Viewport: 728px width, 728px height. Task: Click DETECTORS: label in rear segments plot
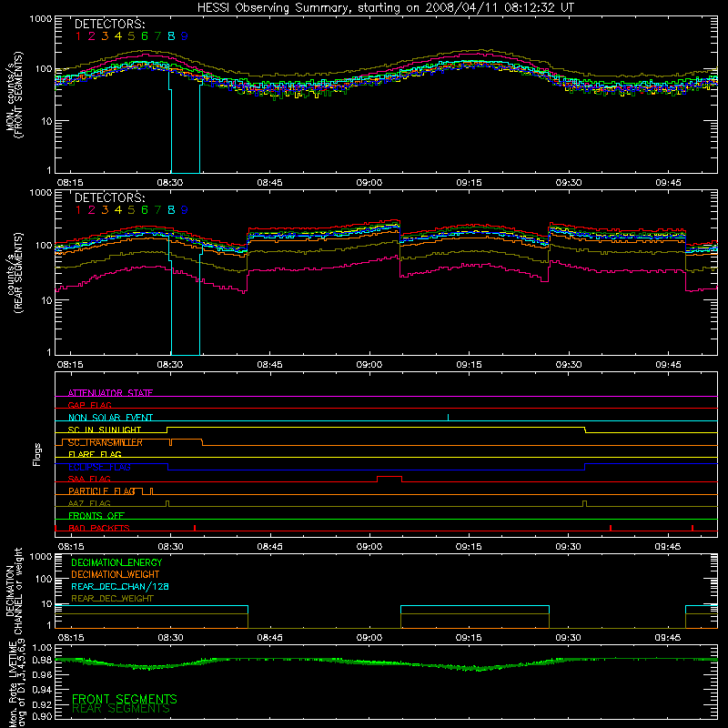(x=109, y=197)
